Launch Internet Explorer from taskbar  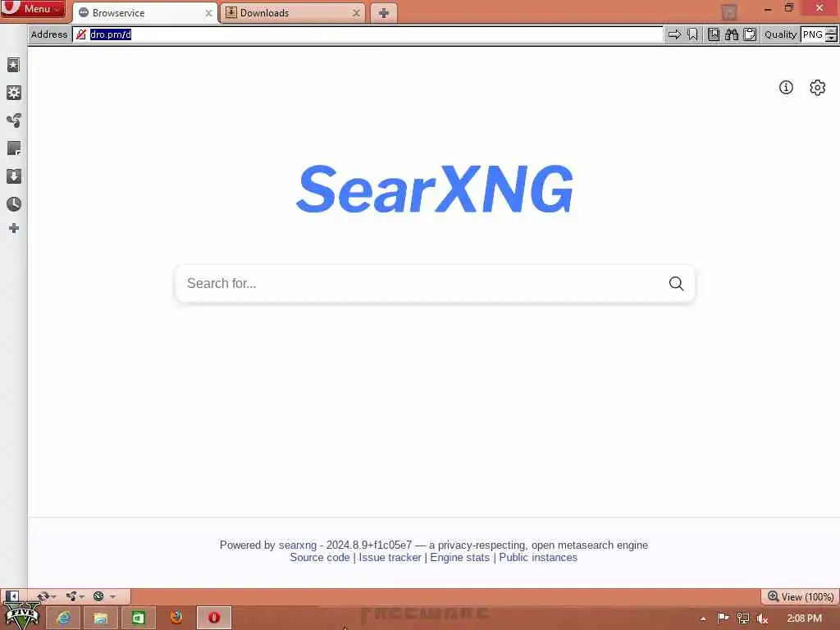point(63,618)
